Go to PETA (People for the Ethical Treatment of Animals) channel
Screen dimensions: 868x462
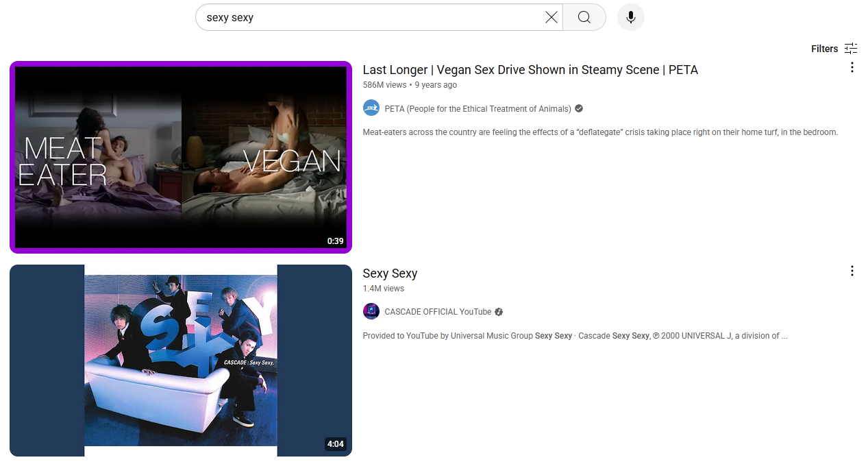(x=478, y=109)
